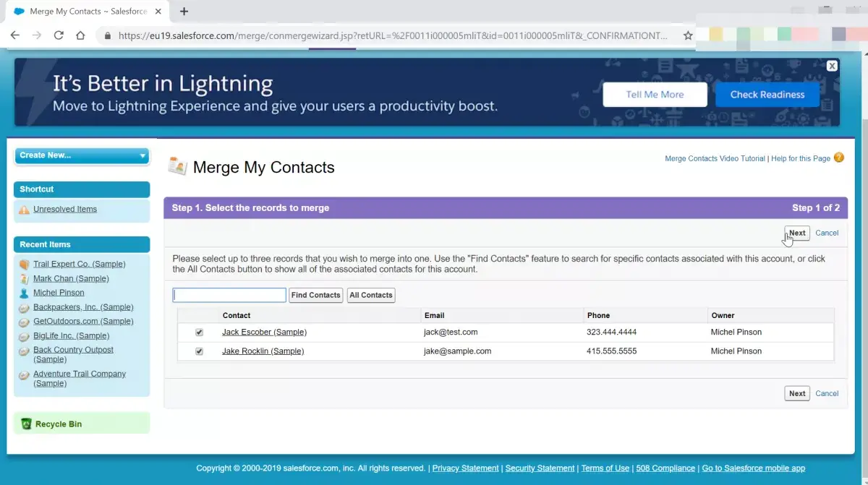Click the warning icon beside Unresolved Items
The width and height of the screenshot is (868, 485).
click(x=25, y=210)
